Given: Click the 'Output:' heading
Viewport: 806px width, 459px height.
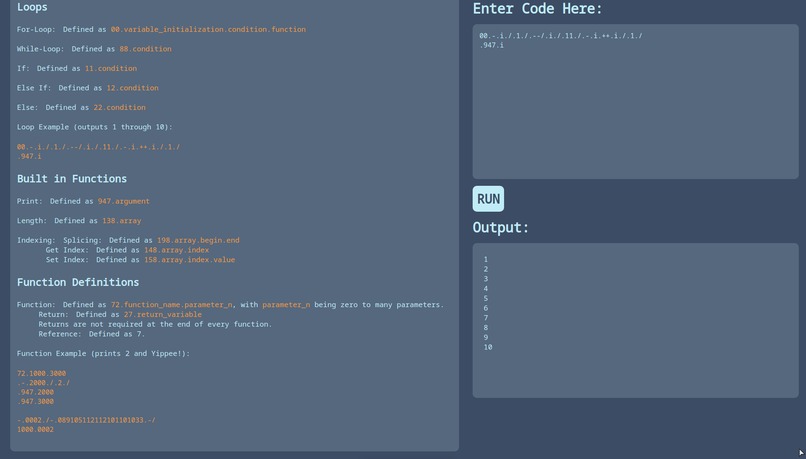Looking at the screenshot, I should [501, 228].
